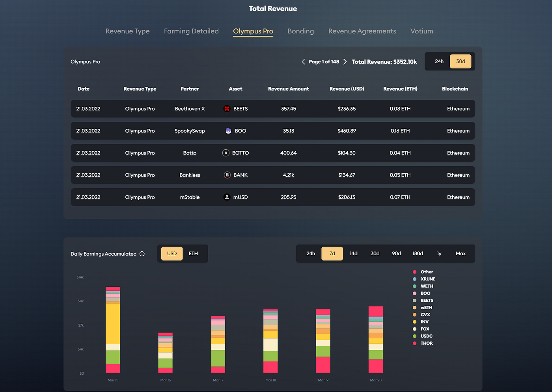Open the Farming Detailed tab
The width and height of the screenshot is (552, 392).
(x=191, y=31)
